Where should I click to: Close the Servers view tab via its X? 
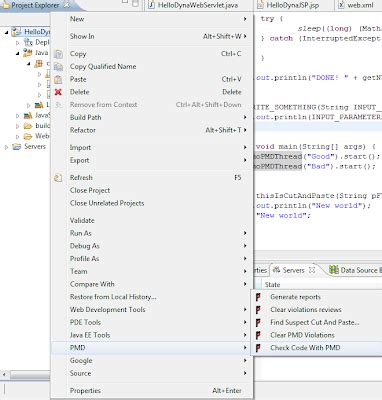click(x=312, y=270)
